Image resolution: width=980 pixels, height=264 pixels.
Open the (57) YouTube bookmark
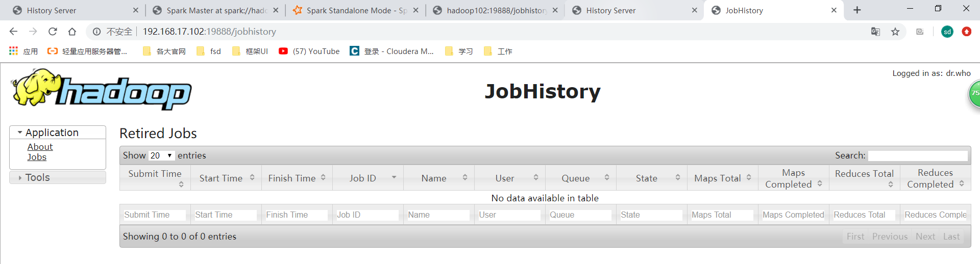tap(309, 51)
